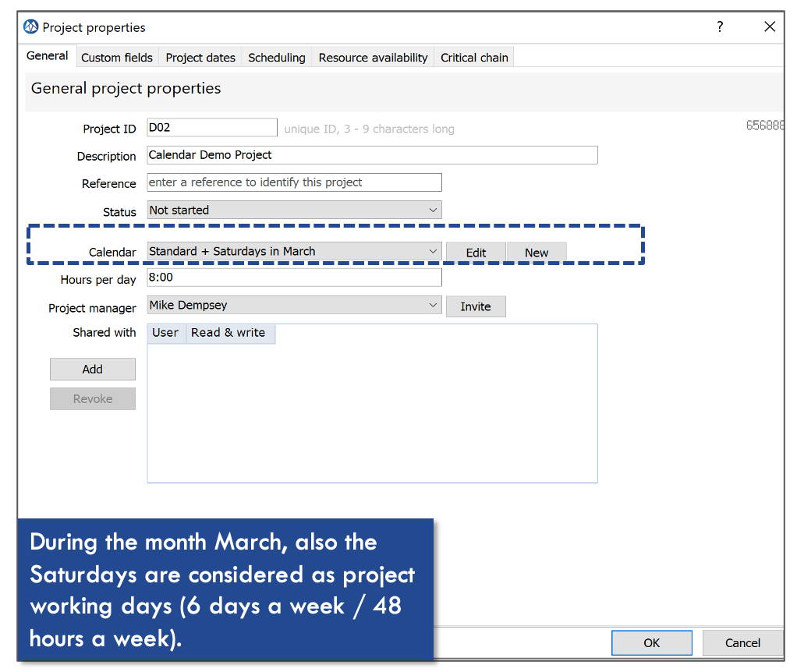Switch to the General tab

[x=48, y=56]
